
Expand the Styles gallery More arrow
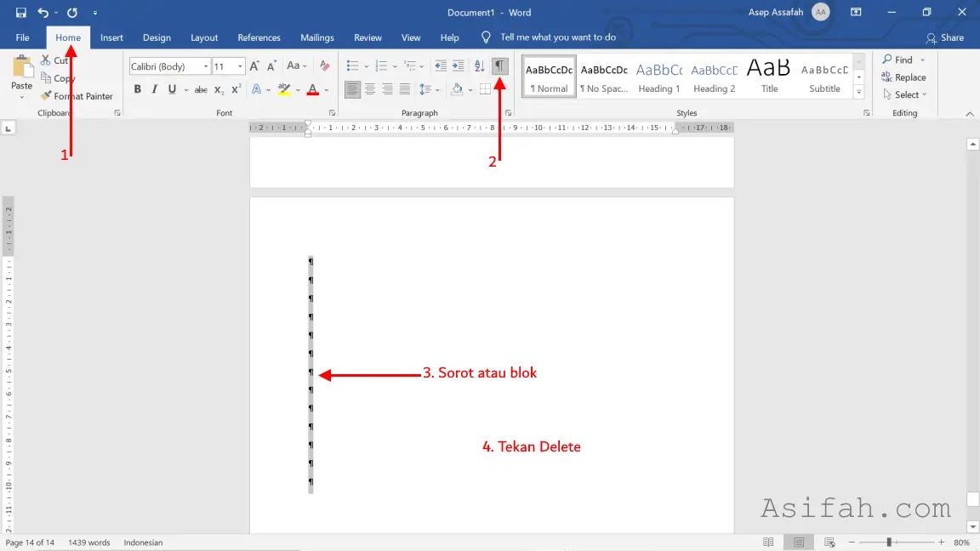[x=859, y=92]
